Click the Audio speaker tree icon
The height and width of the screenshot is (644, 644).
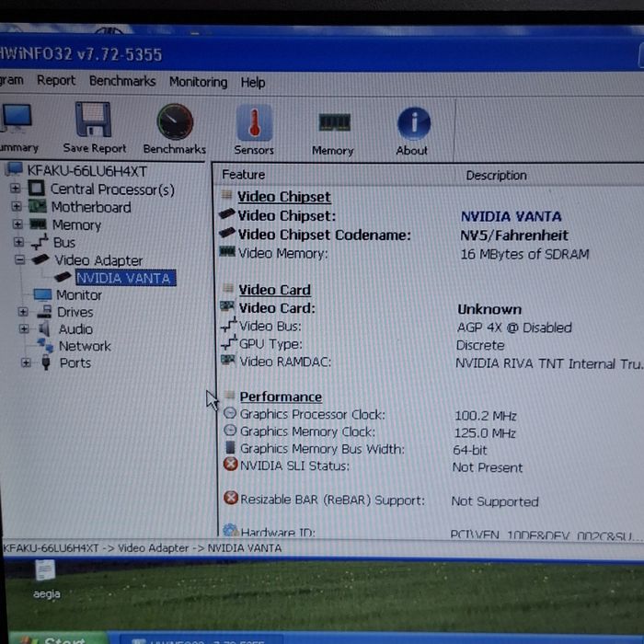click(44, 328)
